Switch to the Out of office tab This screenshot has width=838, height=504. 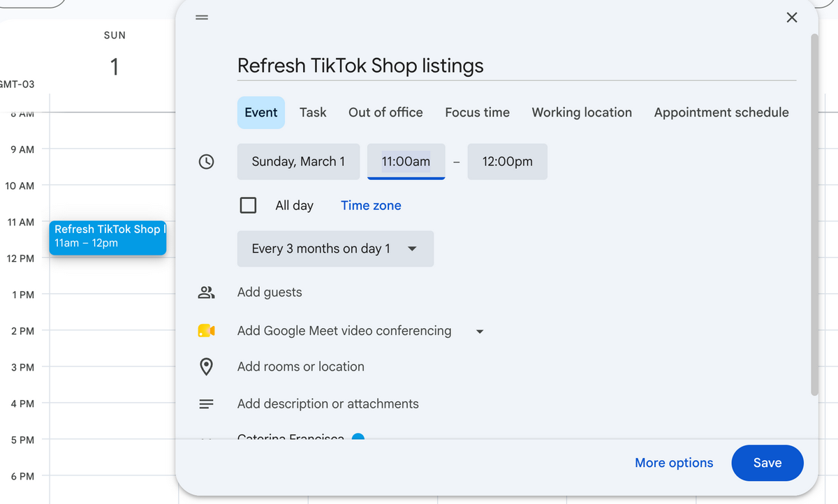pyautogui.click(x=385, y=112)
